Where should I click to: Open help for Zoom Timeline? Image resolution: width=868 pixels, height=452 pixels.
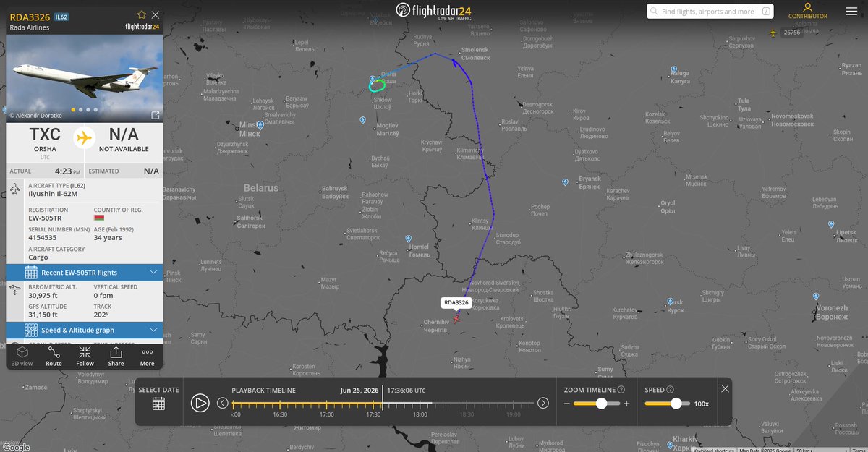[621, 390]
